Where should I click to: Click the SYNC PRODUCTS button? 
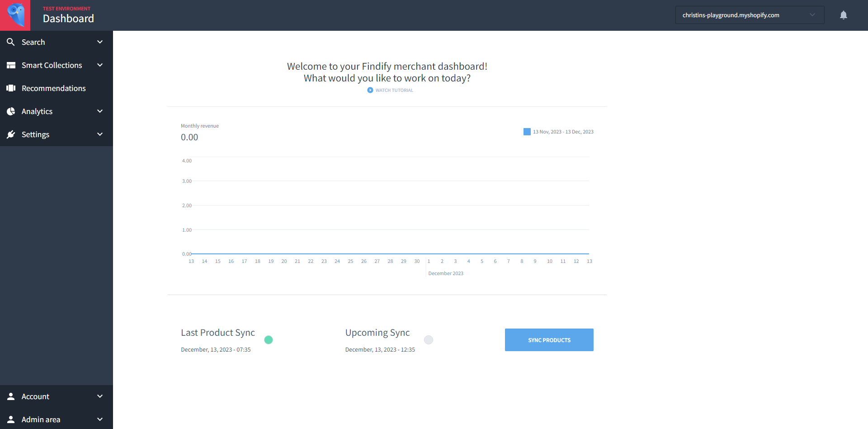(x=549, y=339)
